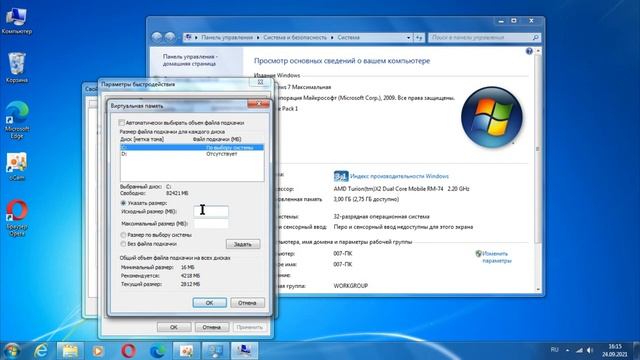Cancel the Виртуальная память dialog
Image resolution: width=640 pixels, height=360 pixels.
tap(247, 303)
